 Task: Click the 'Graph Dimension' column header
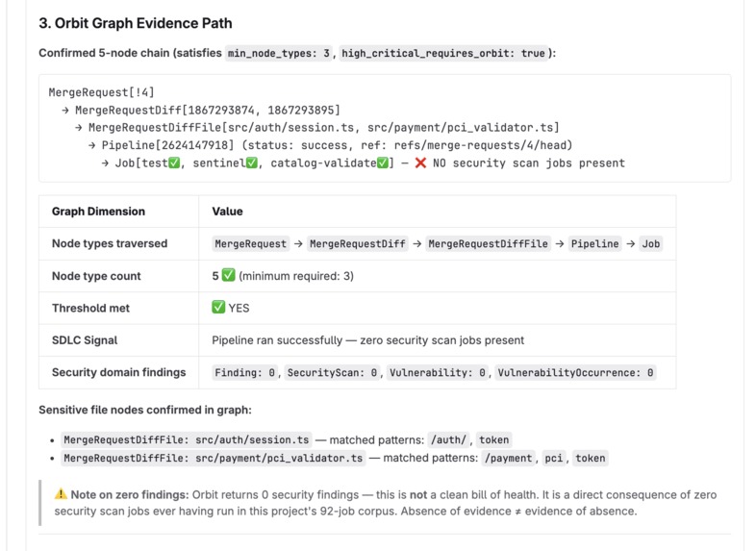click(98, 212)
